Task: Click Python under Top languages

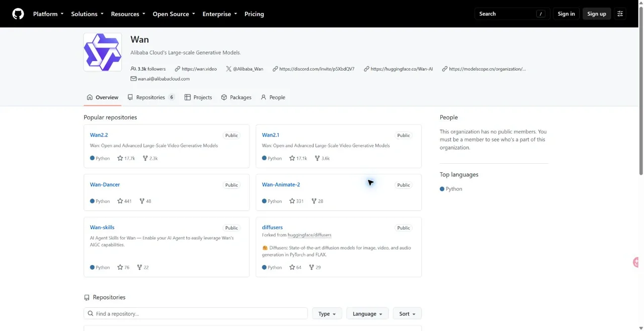Action: 451,189
